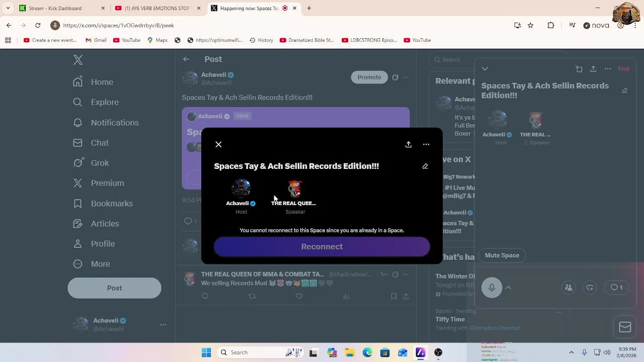Select THE REAL QUEE... speaker avatar in popup
Image resolution: width=644 pixels, height=362 pixels.
(295, 189)
